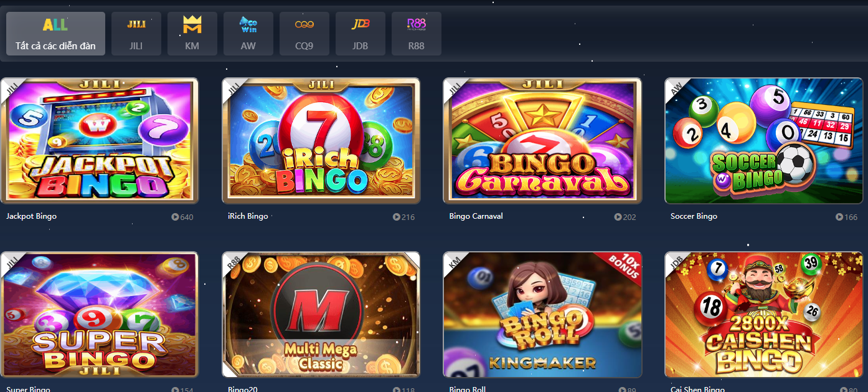The height and width of the screenshot is (392, 868).
Task: Start the Soccer Bingo game thumbnail
Action: pos(764,141)
